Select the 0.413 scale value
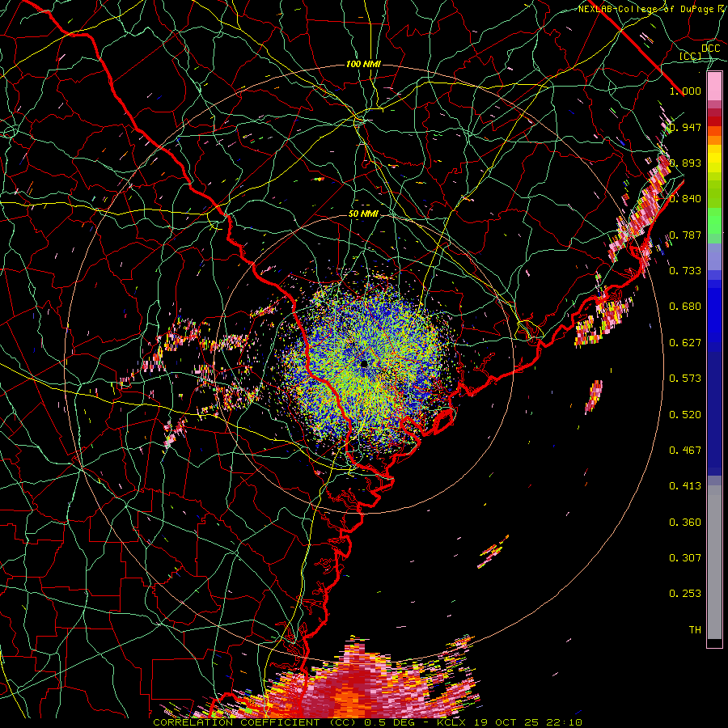 pos(685,486)
